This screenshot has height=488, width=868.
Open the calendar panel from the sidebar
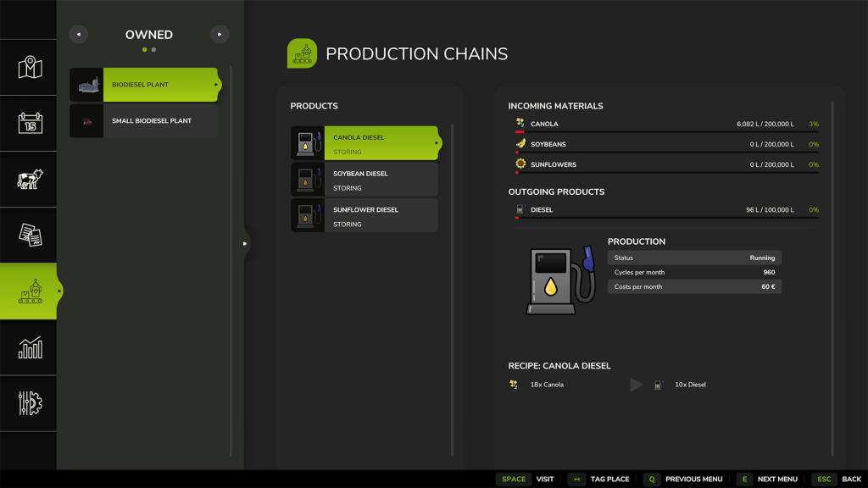click(29, 123)
